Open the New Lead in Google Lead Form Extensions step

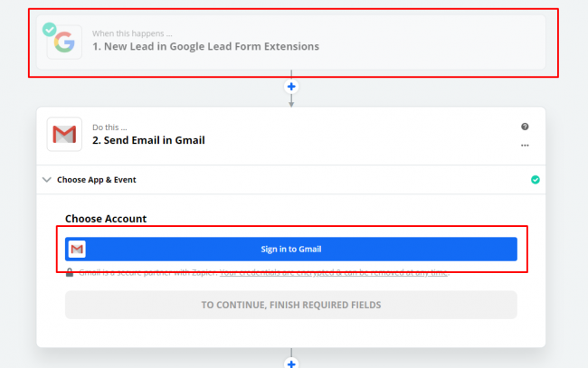[x=205, y=46]
